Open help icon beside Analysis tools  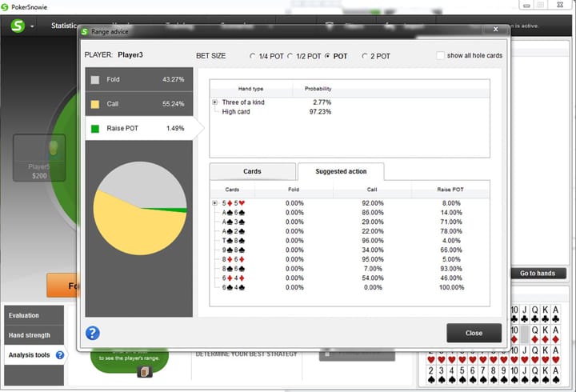pyautogui.click(x=60, y=355)
